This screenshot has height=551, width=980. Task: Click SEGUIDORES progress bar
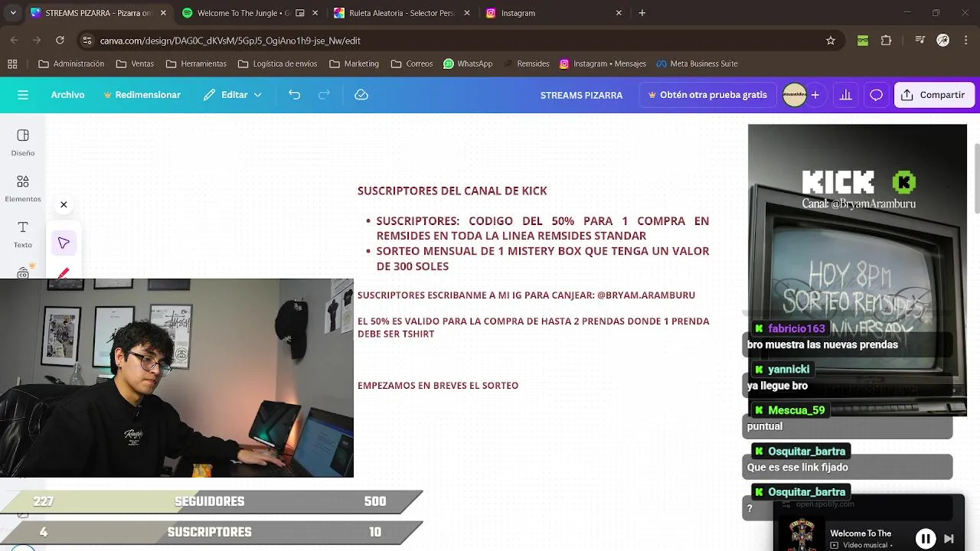click(211, 501)
